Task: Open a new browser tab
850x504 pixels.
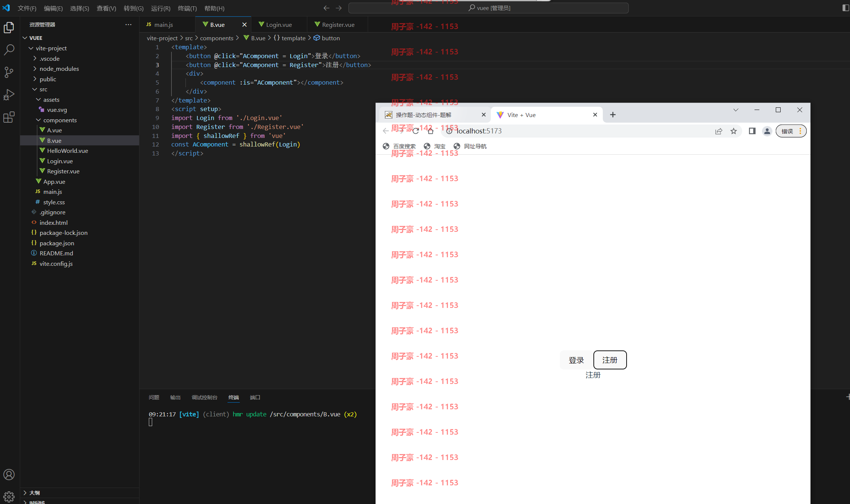Action: coord(613,115)
